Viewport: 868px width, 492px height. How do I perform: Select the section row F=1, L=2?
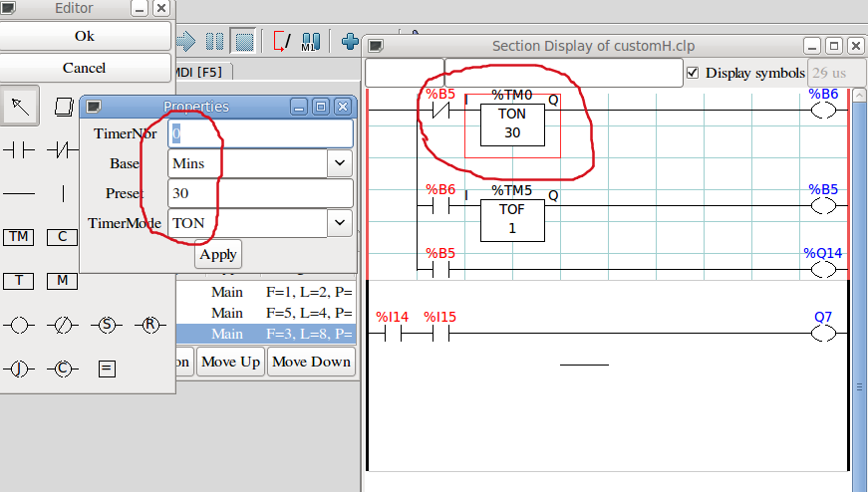click(x=266, y=292)
